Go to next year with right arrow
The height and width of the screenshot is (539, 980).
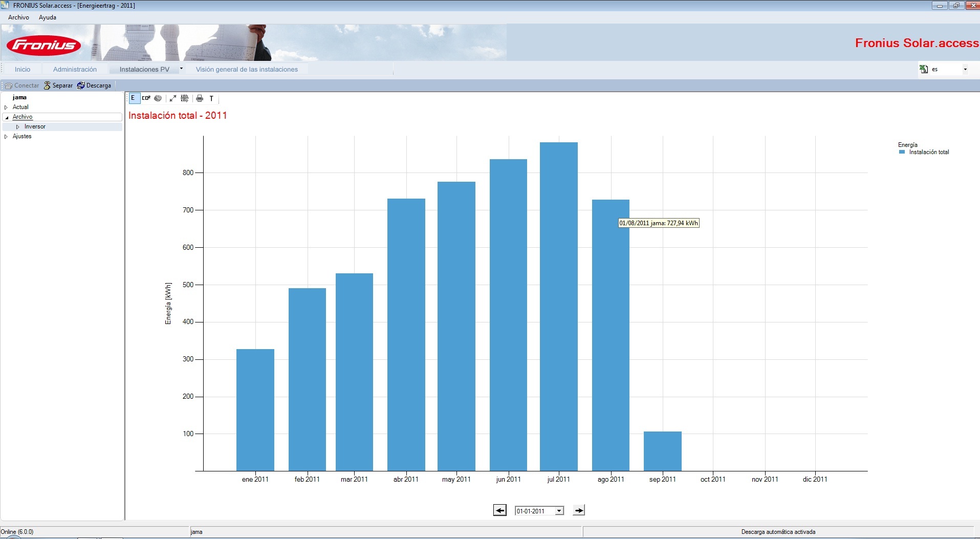579,510
